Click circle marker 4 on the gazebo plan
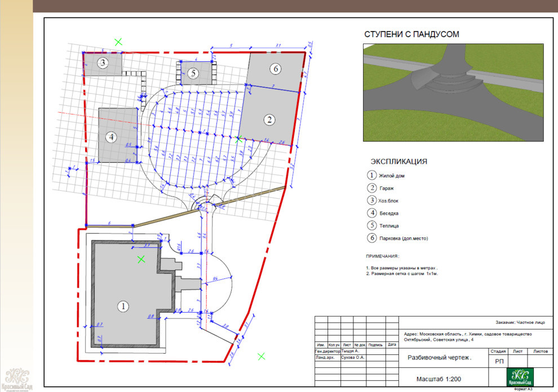Viewport: 558px width, 392px height. coord(112,137)
